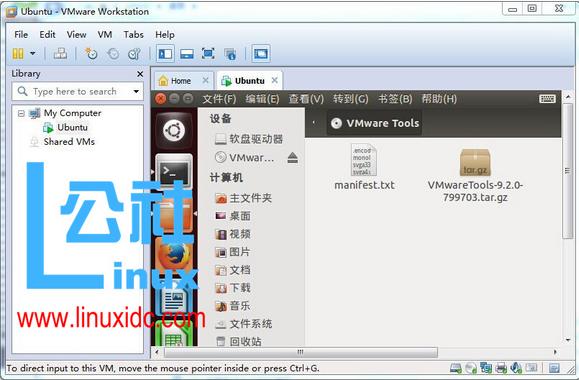The image size is (579, 380).
Task: Click the horizontal scrollbar of VM view
Action: (x=301, y=352)
